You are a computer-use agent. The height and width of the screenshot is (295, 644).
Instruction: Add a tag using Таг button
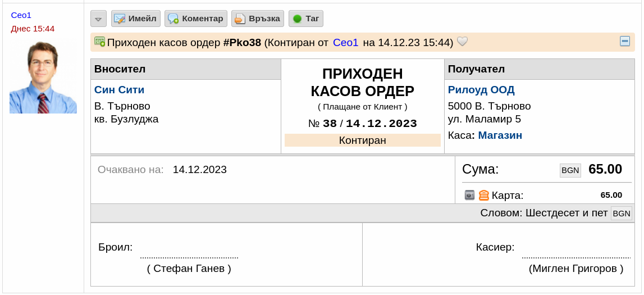[x=306, y=19]
